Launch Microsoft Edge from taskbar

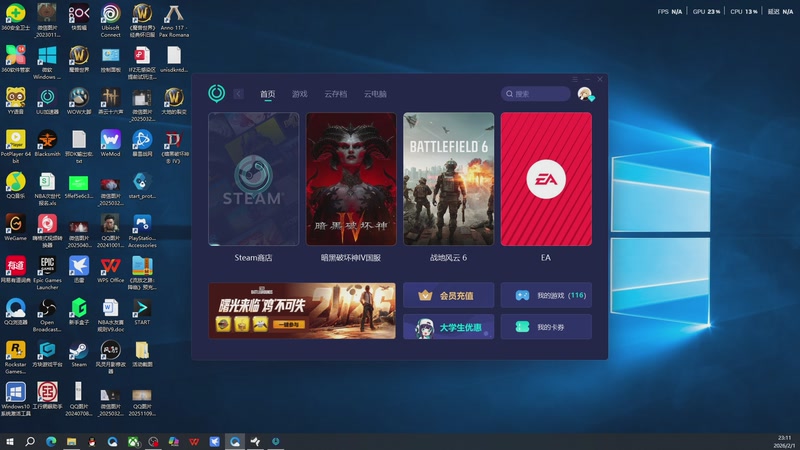[x=51, y=441]
